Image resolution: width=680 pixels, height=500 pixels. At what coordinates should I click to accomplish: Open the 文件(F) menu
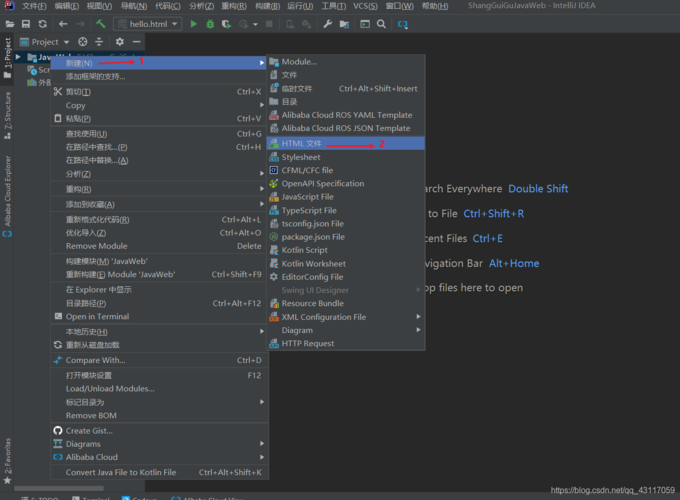[33, 6]
